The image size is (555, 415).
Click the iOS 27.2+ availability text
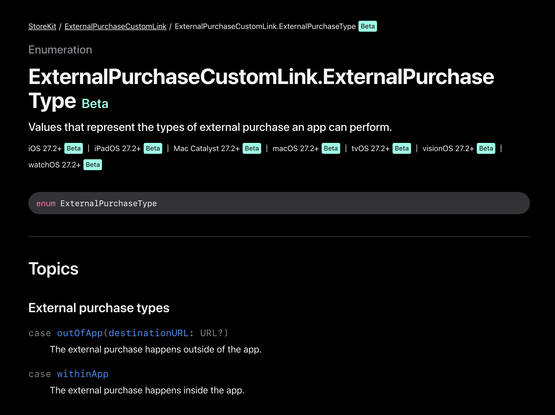point(45,148)
